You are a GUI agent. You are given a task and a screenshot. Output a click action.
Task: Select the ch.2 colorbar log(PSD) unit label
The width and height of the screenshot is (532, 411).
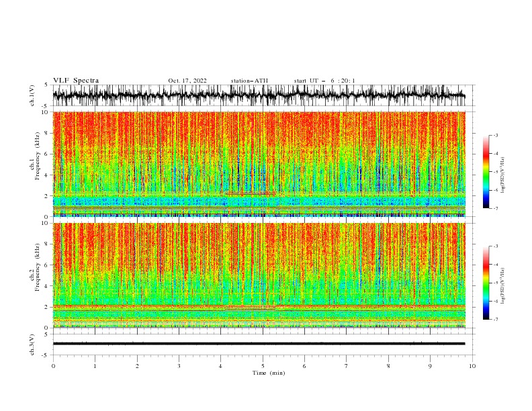(503, 285)
